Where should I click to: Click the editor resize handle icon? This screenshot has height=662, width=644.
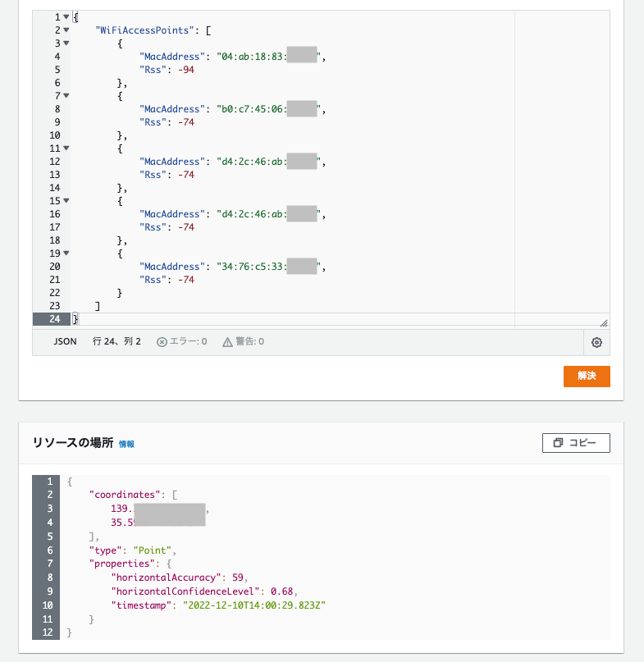(605, 321)
